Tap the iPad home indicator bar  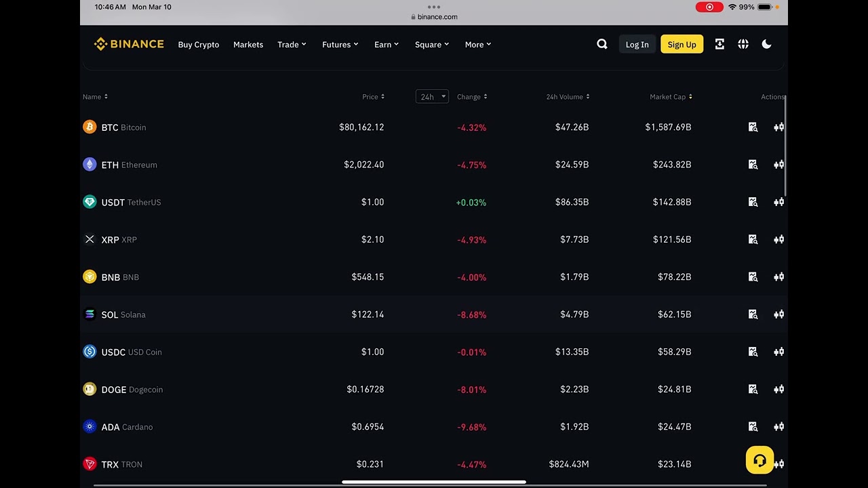pyautogui.click(x=434, y=483)
